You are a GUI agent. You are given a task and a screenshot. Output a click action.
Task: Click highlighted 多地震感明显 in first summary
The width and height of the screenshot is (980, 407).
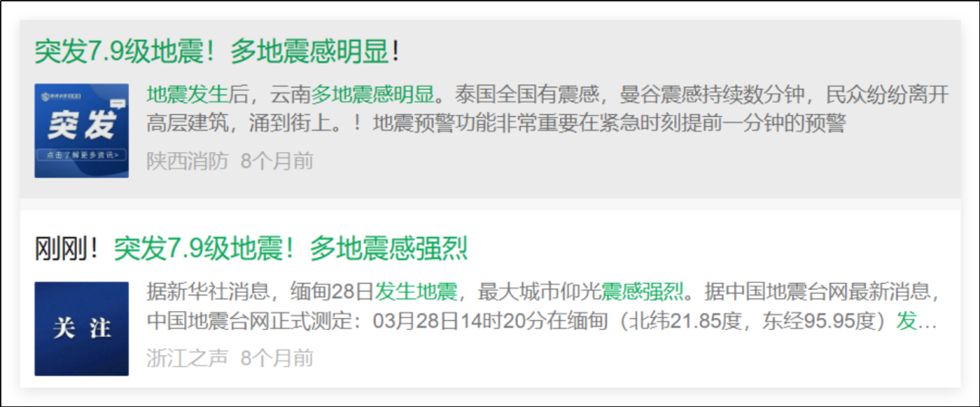coord(373,95)
